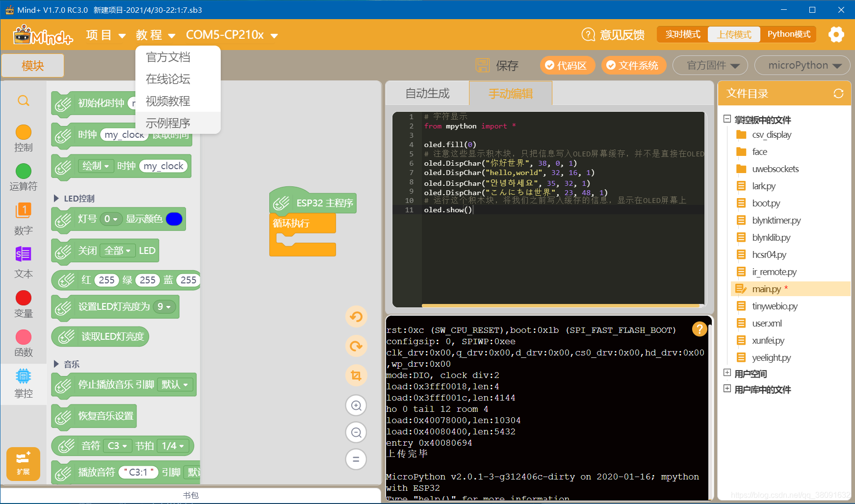Image resolution: width=855 pixels, height=504 pixels.
Task: Click the undo icon in workspace
Action: click(356, 317)
